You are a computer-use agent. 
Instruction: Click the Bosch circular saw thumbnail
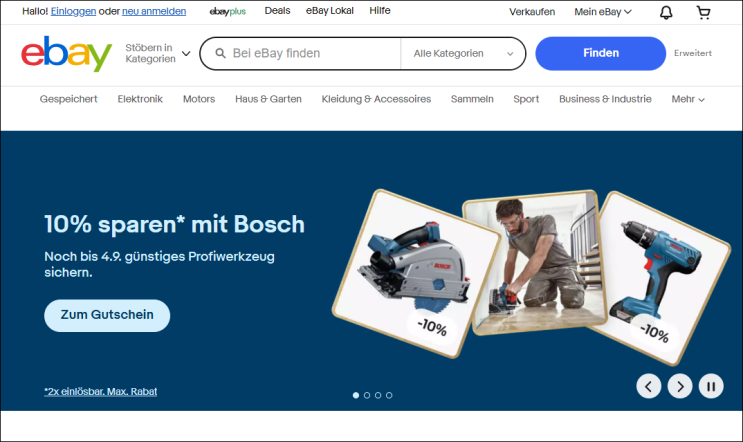click(x=417, y=273)
